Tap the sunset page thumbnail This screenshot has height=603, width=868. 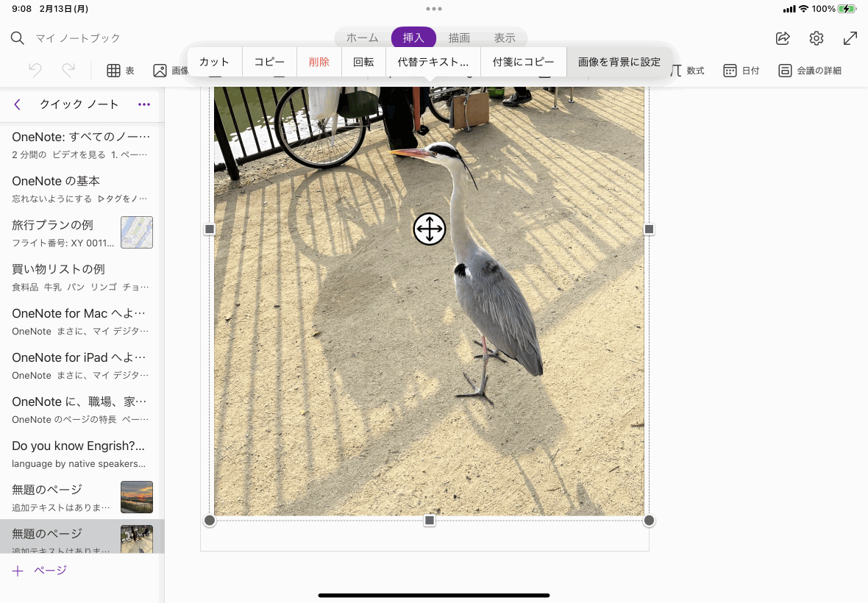click(x=137, y=497)
